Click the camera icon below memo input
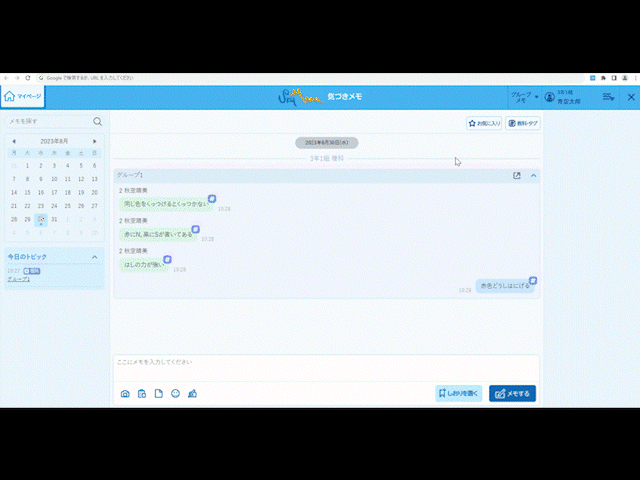640x480 pixels. click(125, 393)
